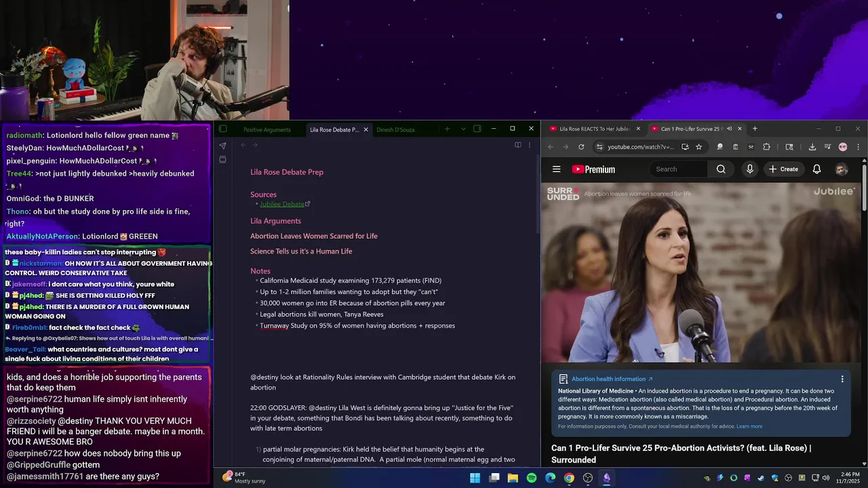
Task: Reload the YouTube page
Action: click(x=581, y=147)
